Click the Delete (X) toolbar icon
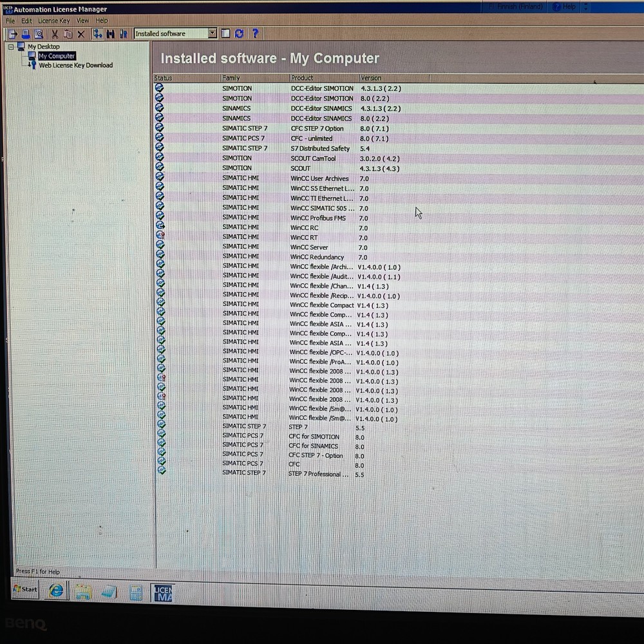The height and width of the screenshot is (644, 644). point(80,33)
